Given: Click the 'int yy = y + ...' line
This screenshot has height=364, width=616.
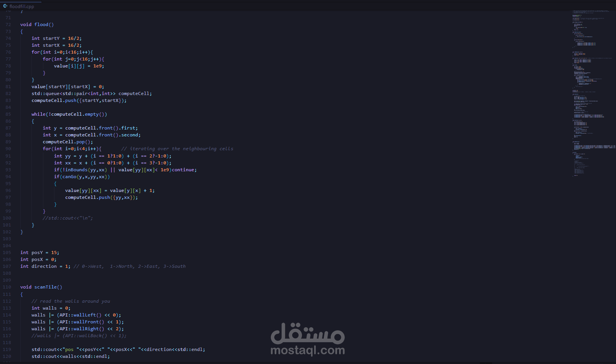Looking at the screenshot, I should point(112,156).
